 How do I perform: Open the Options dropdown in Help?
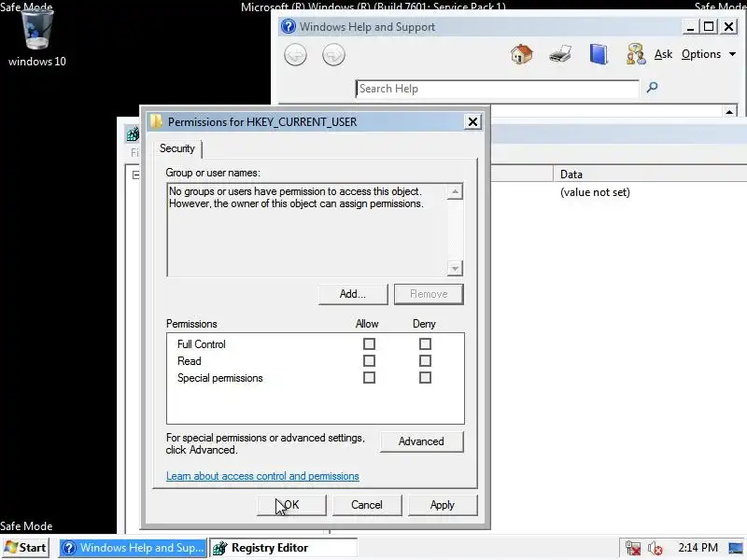click(709, 54)
